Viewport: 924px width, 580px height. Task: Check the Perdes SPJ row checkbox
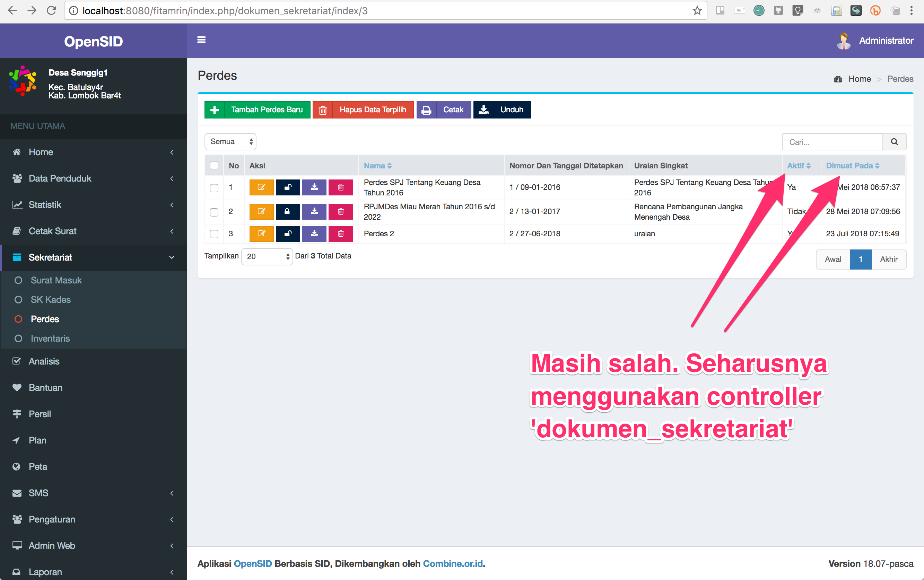[x=214, y=187]
